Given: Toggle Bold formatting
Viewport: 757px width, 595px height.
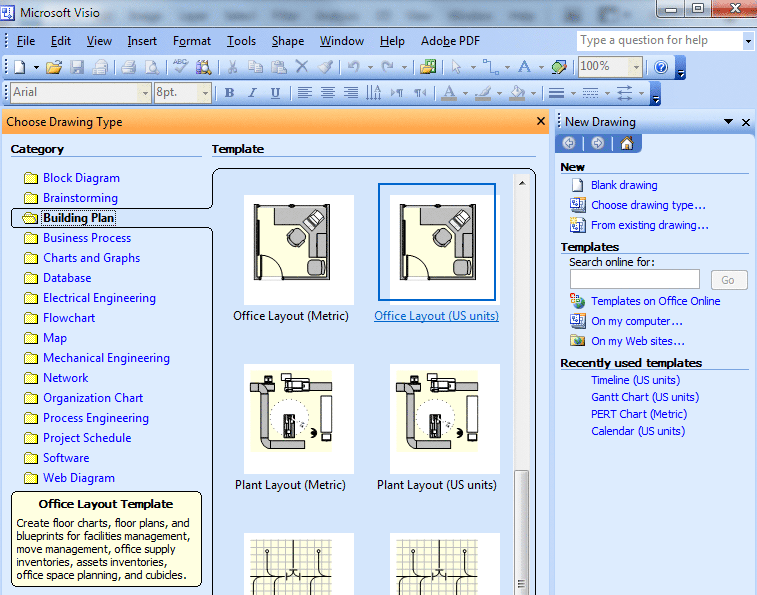Looking at the screenshot, I should tap(229, 93).
